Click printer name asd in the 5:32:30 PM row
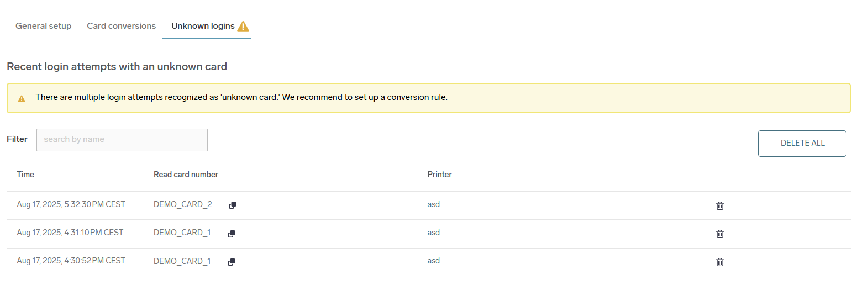 tap(433, 204)
